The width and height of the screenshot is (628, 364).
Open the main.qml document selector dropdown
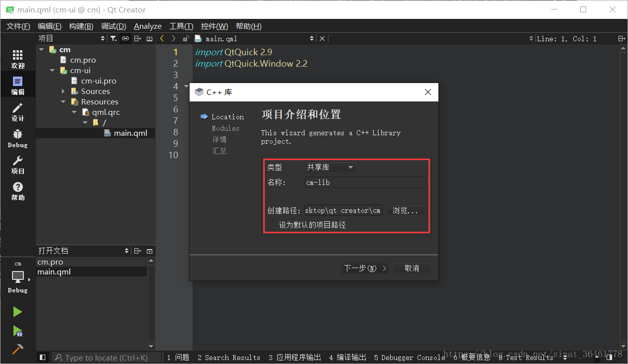point(255,38)
